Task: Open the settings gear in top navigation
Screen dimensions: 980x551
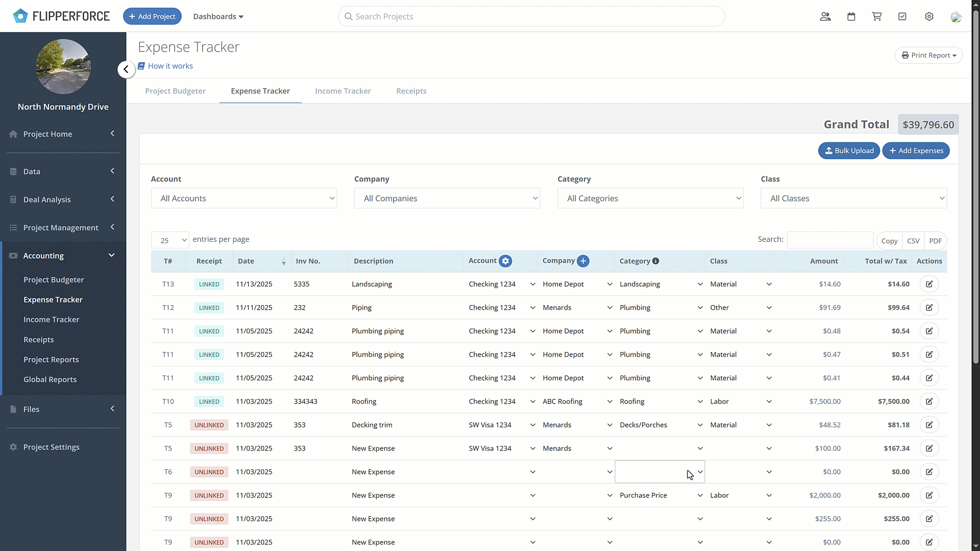Action: (x=929, y=16)
